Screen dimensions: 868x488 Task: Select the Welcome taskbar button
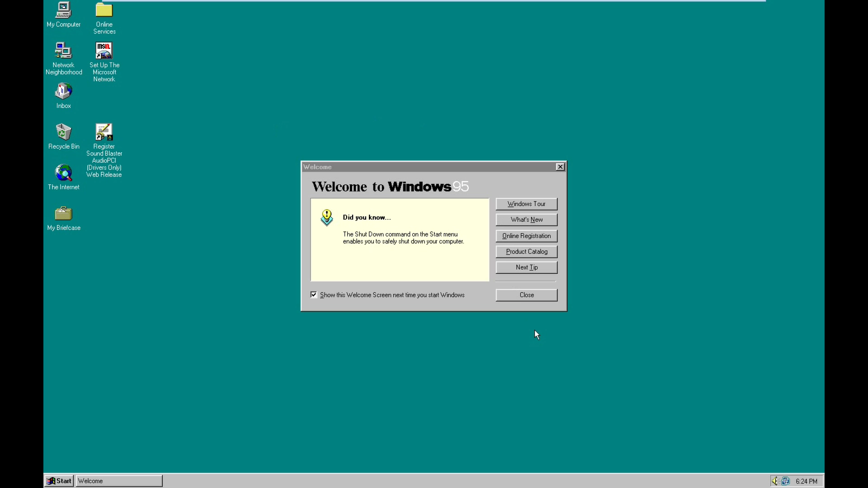pyautogui.click(x=118, y=481)
